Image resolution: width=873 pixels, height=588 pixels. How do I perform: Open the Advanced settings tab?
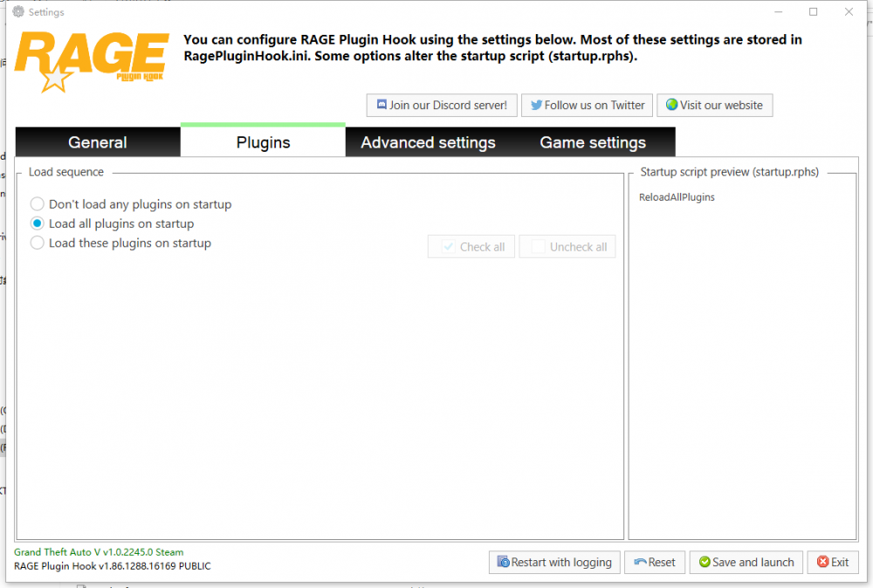click(428, 142)
